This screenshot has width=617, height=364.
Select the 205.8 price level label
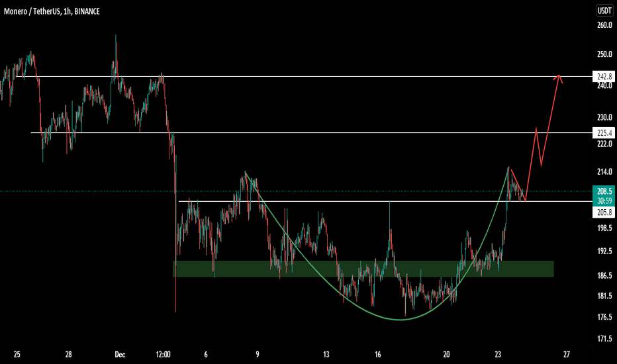pyautogui.click(x=604, y=212)
